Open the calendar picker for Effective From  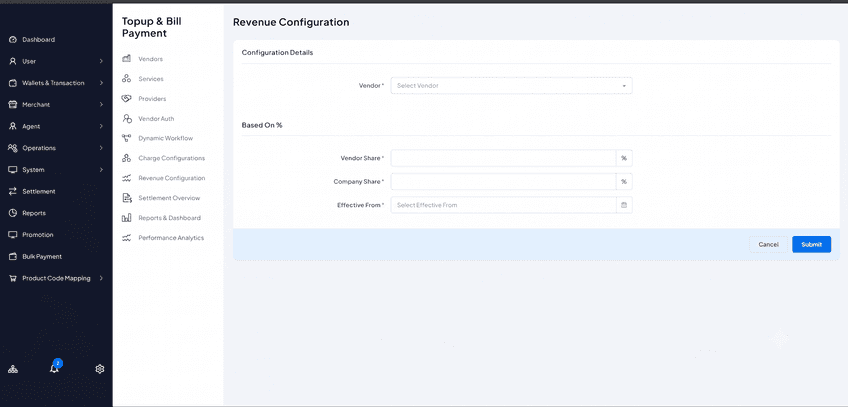pos(624,205)
